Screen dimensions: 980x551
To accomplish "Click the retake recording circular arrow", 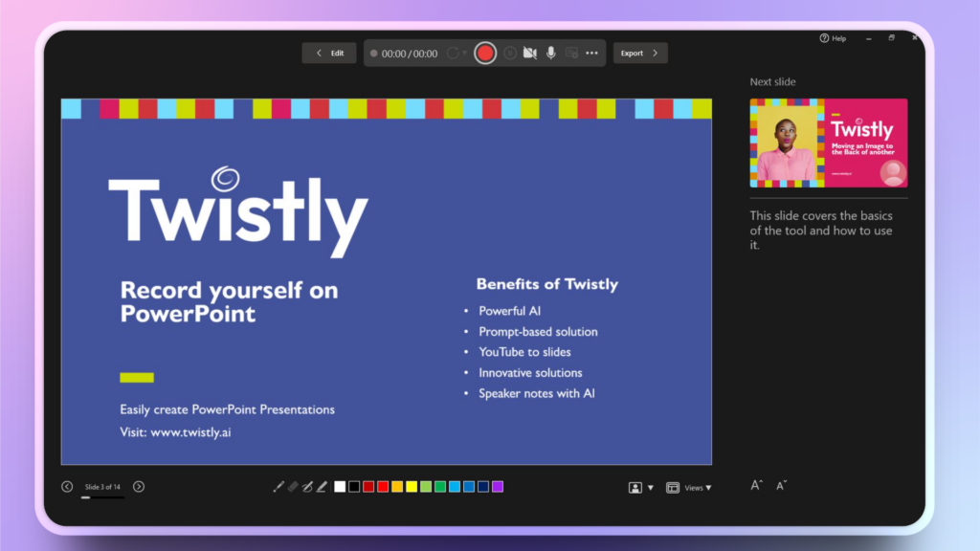I will point(453,54).
